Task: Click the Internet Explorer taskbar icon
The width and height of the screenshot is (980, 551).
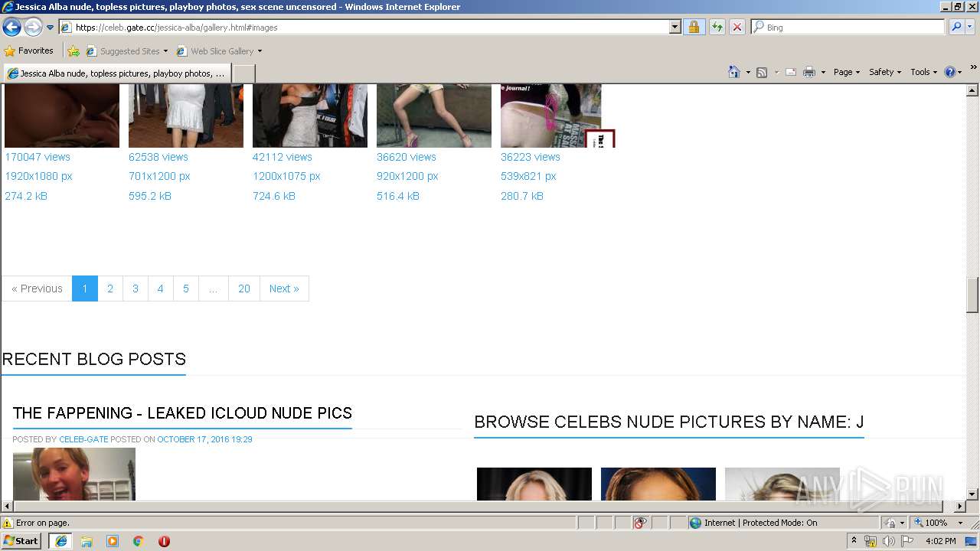Action: coord(60,541)
